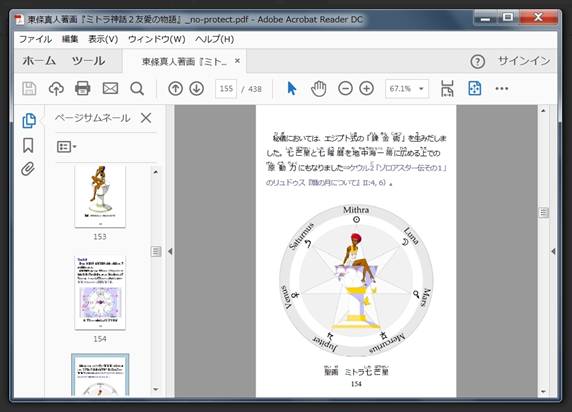This screenshot has width=572, height=412.
Task: Print the document with printer icon
Action: pos(82,89)
